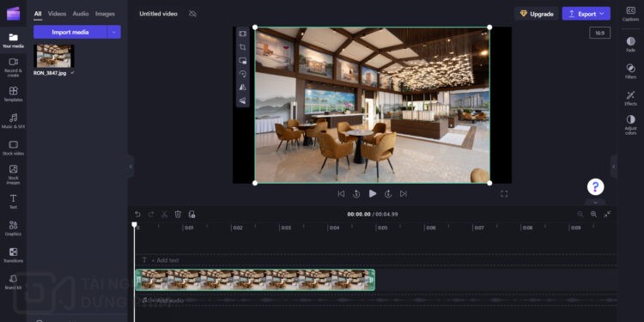Click the Flip vertical tool

click(243, 100)
